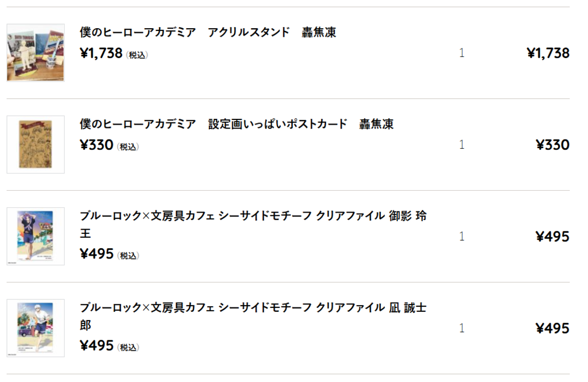Open the 轟焦凍 postcard product thumbnail
The image size is (588, 382).
tap(36, 144)
